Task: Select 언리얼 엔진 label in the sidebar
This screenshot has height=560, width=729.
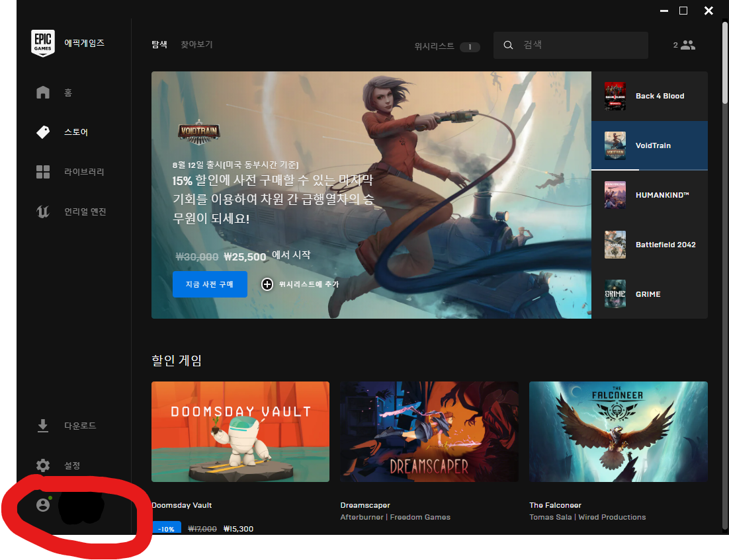Action: pyautogui.click(x=85, y=212)
